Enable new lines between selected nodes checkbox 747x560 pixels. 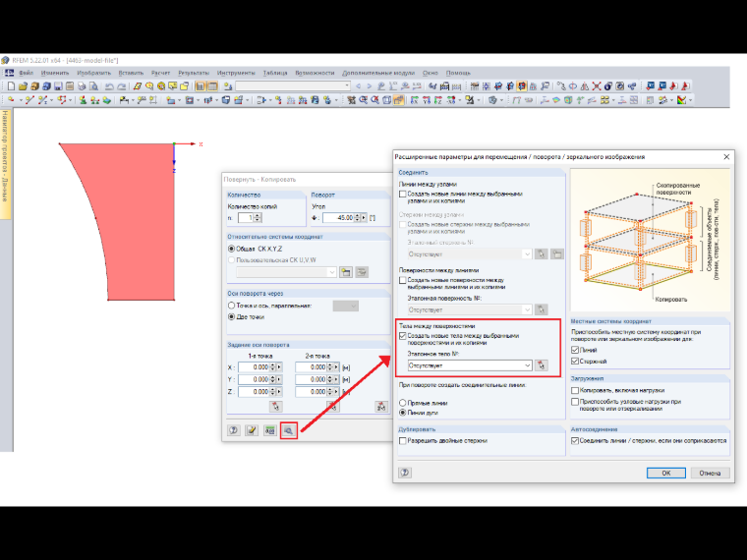tap(403, 194)
